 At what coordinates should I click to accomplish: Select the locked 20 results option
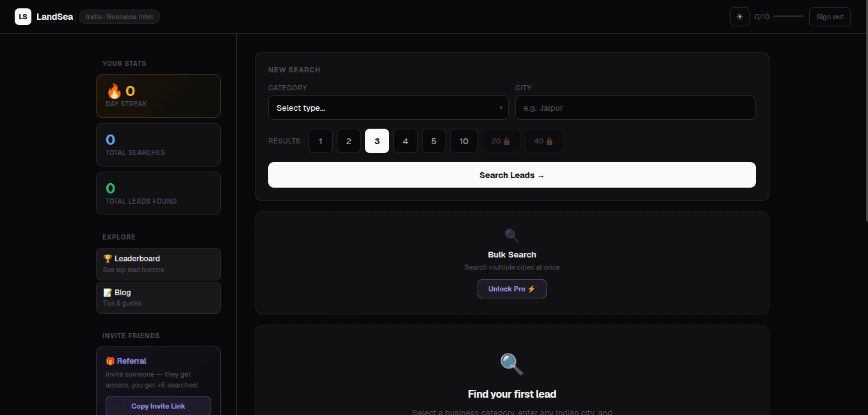(501, 140)
